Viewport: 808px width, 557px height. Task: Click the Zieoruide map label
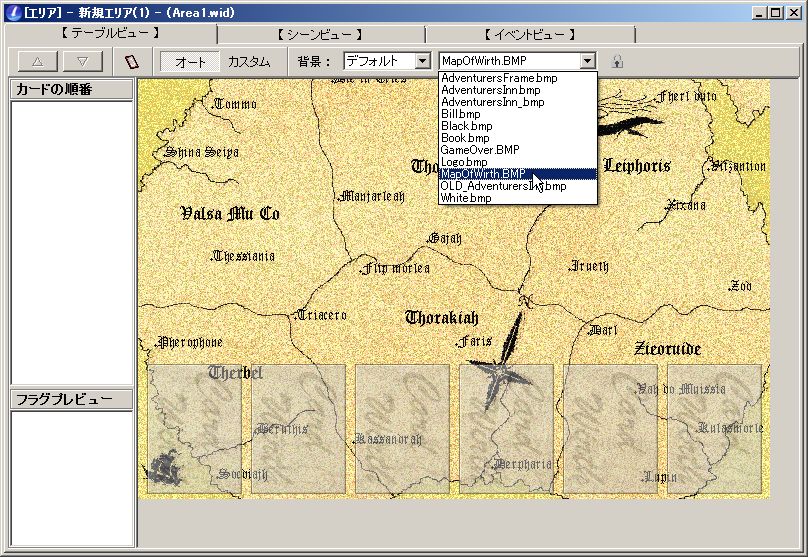(667, 349)
